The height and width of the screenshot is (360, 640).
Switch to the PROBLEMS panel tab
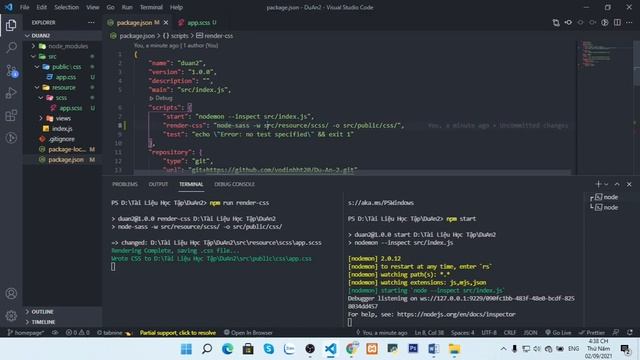[x=124, y=184]
